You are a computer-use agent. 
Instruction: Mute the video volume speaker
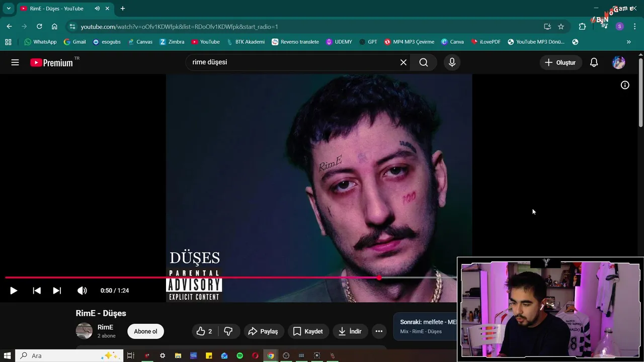[82, 291]
